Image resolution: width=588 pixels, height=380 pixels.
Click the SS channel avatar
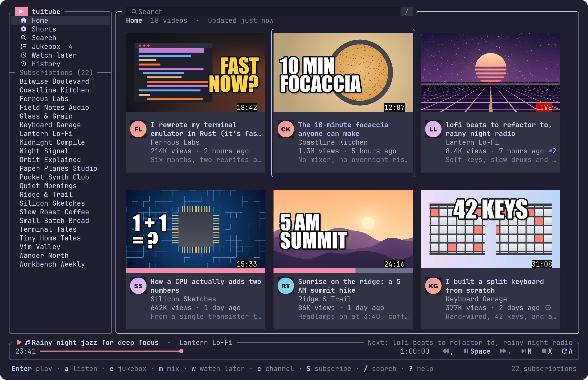(x=138, y=286)
